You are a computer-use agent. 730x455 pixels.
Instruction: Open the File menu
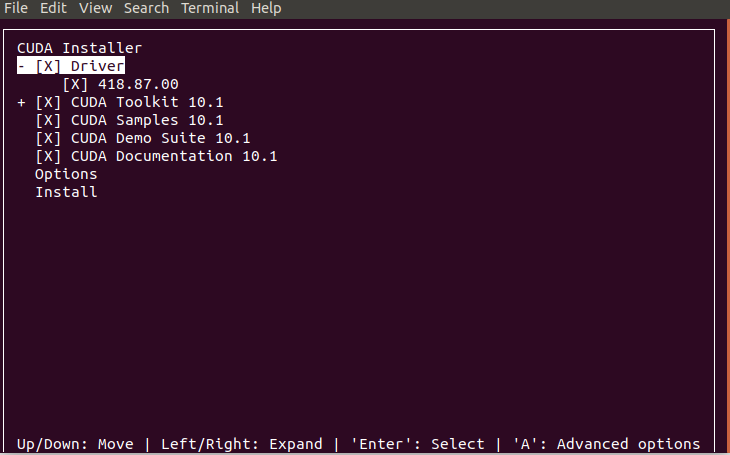click(16, 8)
